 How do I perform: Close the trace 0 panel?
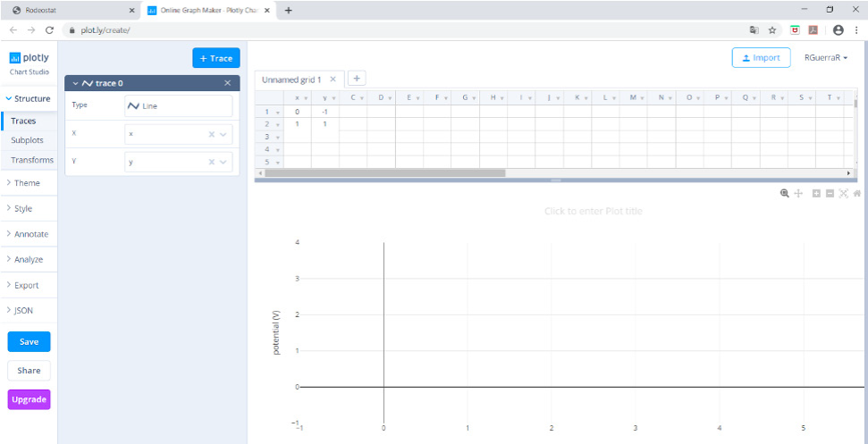click(x=227, y=83)
